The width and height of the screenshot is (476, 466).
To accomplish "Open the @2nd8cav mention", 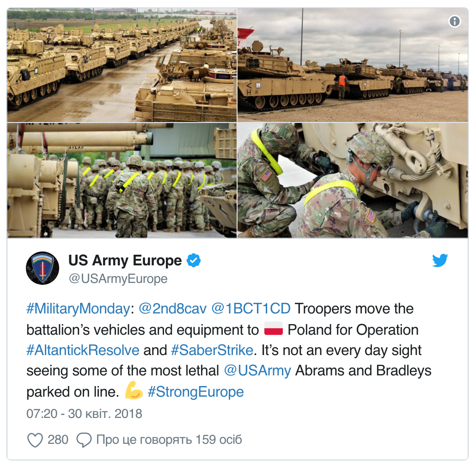I will pyautogui.click(x=172, y=309).
